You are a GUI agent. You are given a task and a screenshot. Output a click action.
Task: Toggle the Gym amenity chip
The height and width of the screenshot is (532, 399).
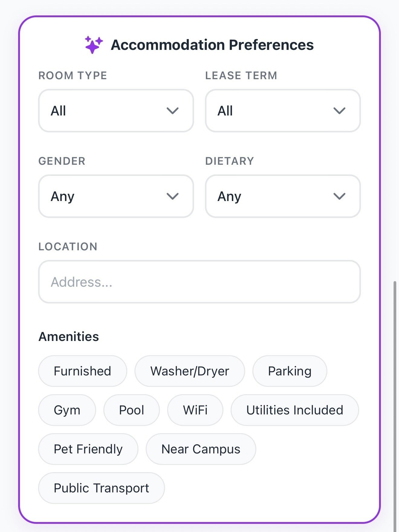67,410
